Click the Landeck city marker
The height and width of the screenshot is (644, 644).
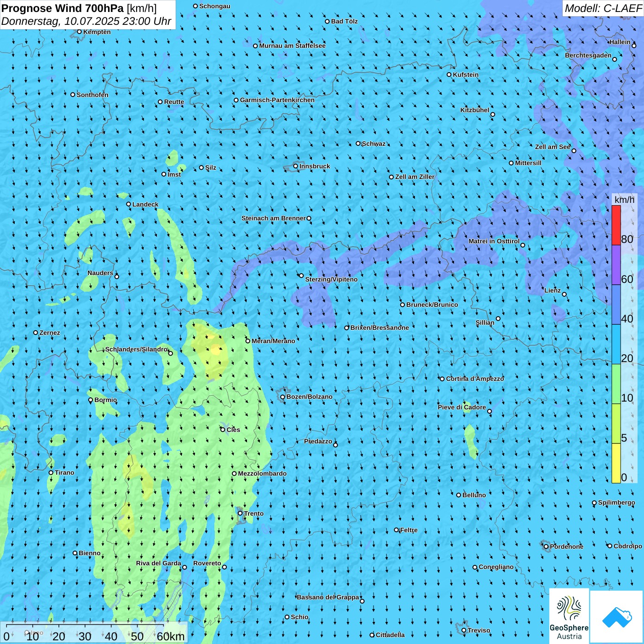129,204
